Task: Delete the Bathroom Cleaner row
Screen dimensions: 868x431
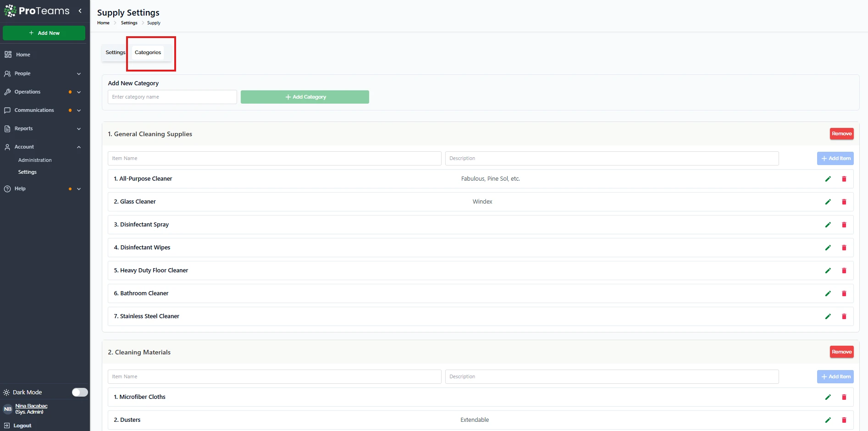Action: [844, 293]
